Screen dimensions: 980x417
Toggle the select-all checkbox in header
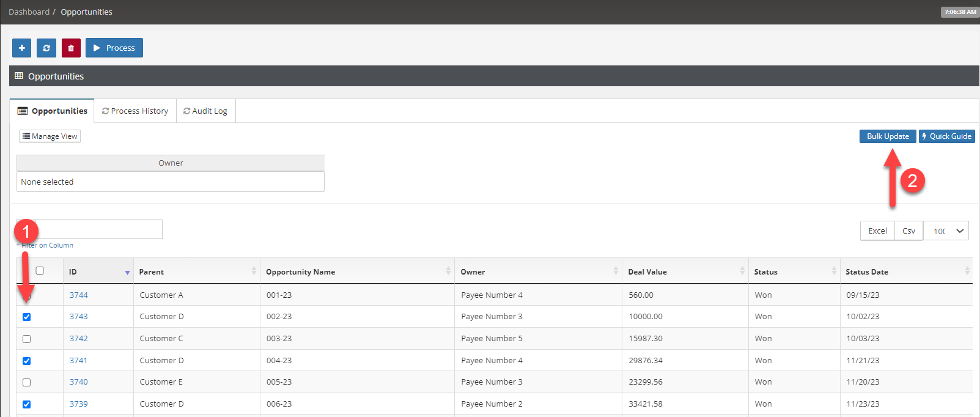(x=40, y=271)
